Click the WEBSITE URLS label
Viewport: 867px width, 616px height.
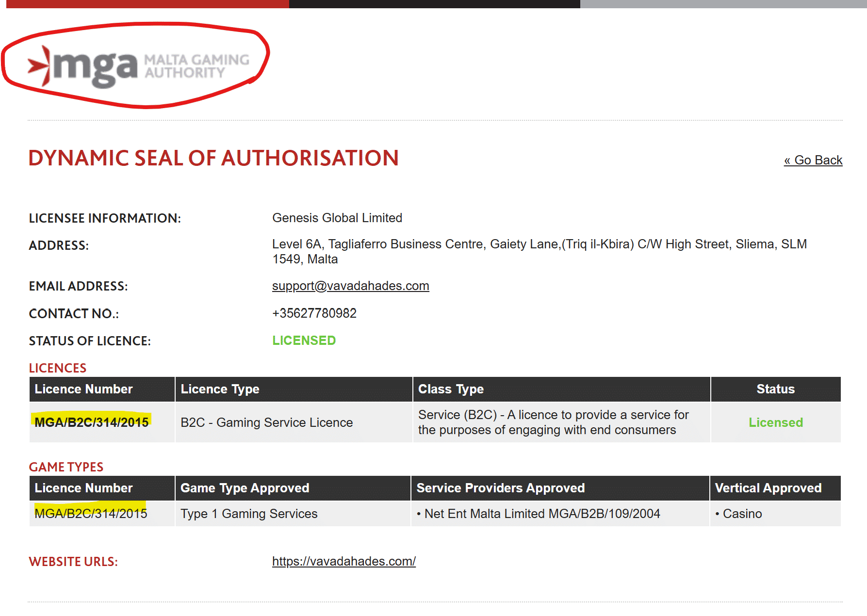[x=73, y=562]
